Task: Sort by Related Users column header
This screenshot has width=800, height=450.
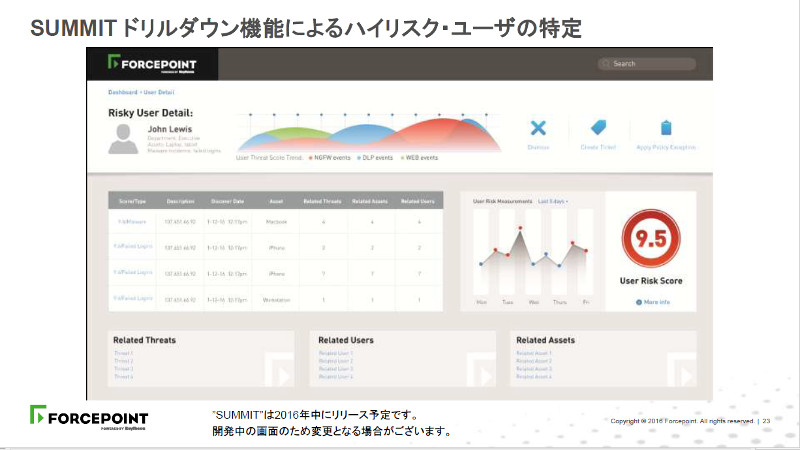Action: pos(418,202)
